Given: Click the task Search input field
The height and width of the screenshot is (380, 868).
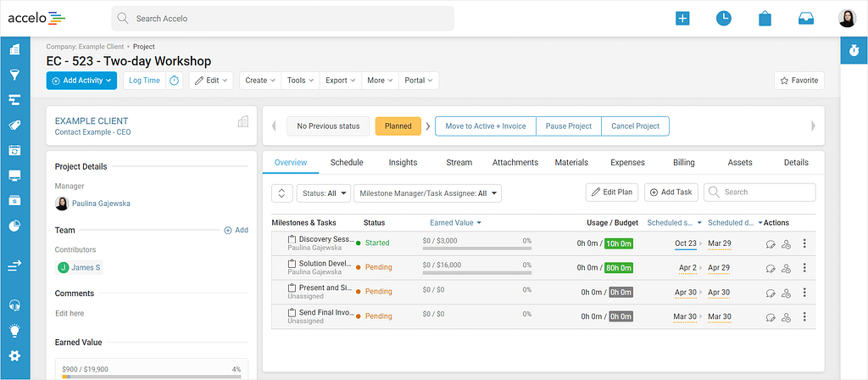Looking at the screenshot, I should pos(759,193).
